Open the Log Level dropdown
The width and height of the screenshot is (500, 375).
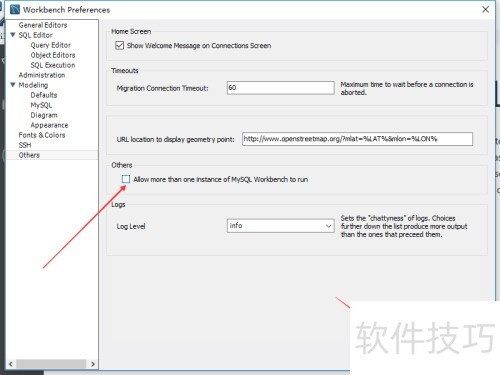[280, 226]
